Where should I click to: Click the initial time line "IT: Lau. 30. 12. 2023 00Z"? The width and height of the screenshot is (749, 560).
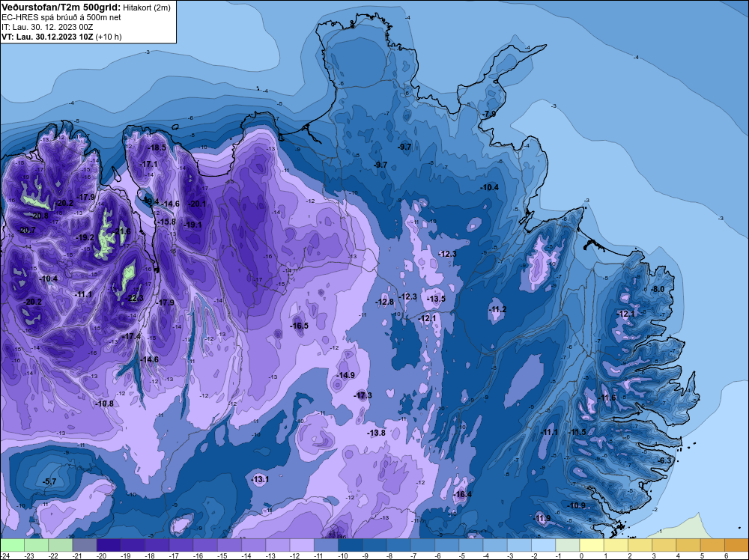point(47,27)
